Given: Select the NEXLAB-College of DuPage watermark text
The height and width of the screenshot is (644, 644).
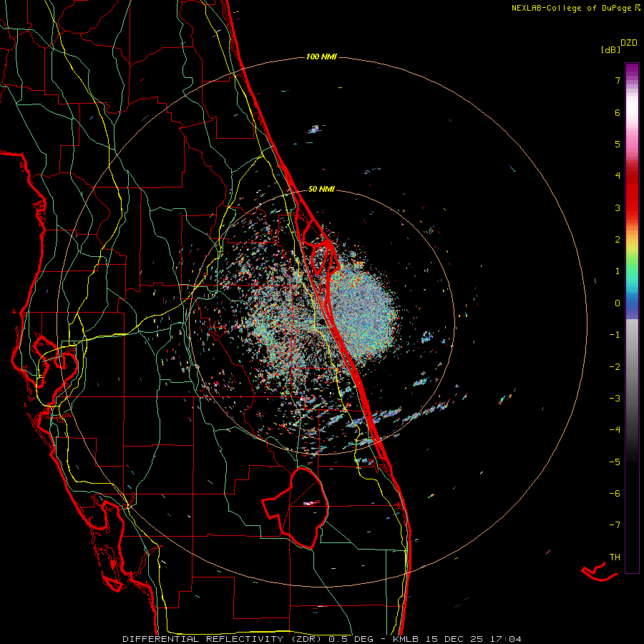Looking at the screenshot, I should pyautogui.click(x=575, y=8).
